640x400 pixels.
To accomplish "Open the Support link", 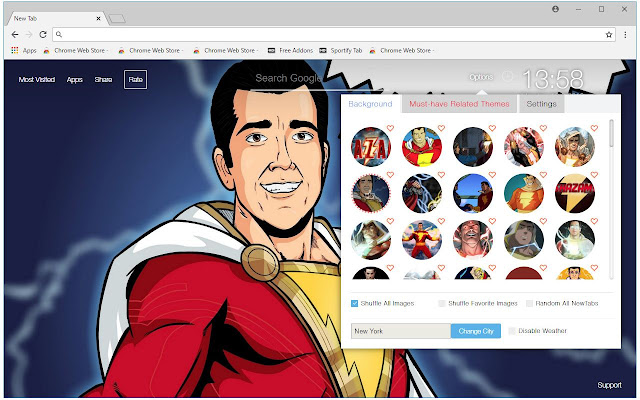I will click(609, 385).
